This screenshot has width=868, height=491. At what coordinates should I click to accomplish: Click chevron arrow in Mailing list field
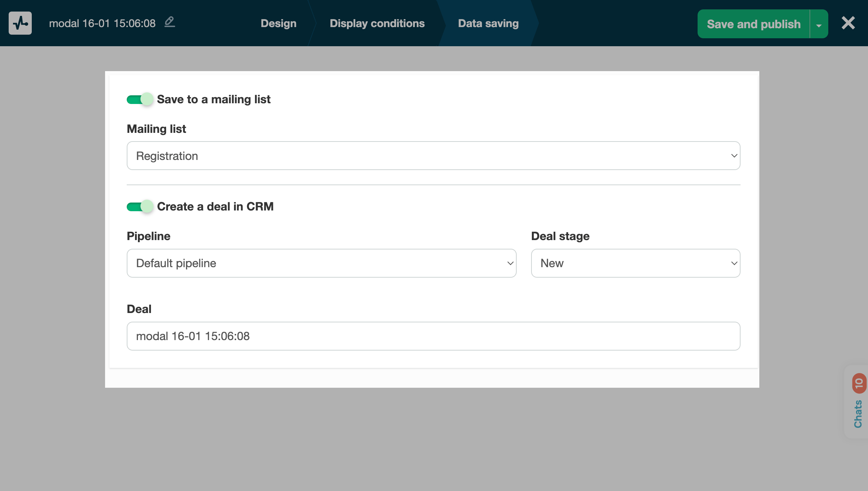pos(734,156)
